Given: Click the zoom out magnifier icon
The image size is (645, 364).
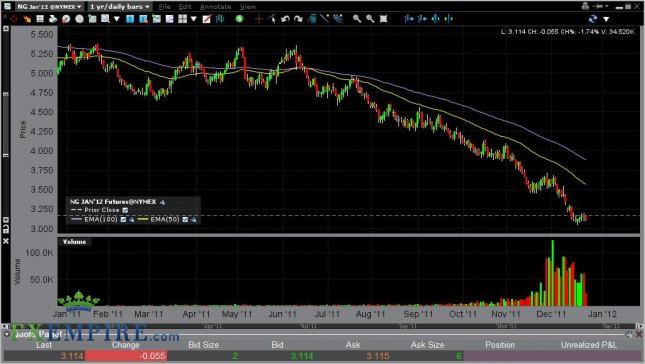Looking at the screenshot, I should pyautogui.click(x=370, y=19).
